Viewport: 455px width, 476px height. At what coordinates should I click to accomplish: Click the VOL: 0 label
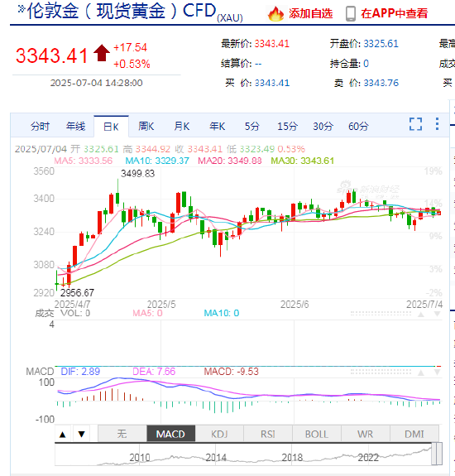[75, 313]
